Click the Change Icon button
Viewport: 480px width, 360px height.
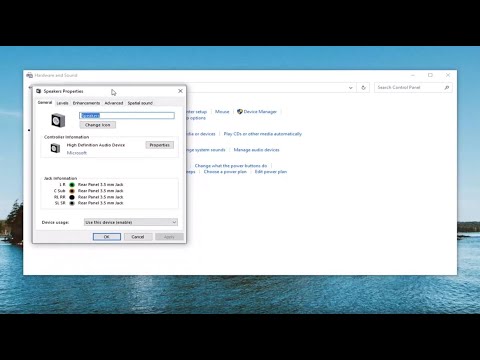point(98,125)
